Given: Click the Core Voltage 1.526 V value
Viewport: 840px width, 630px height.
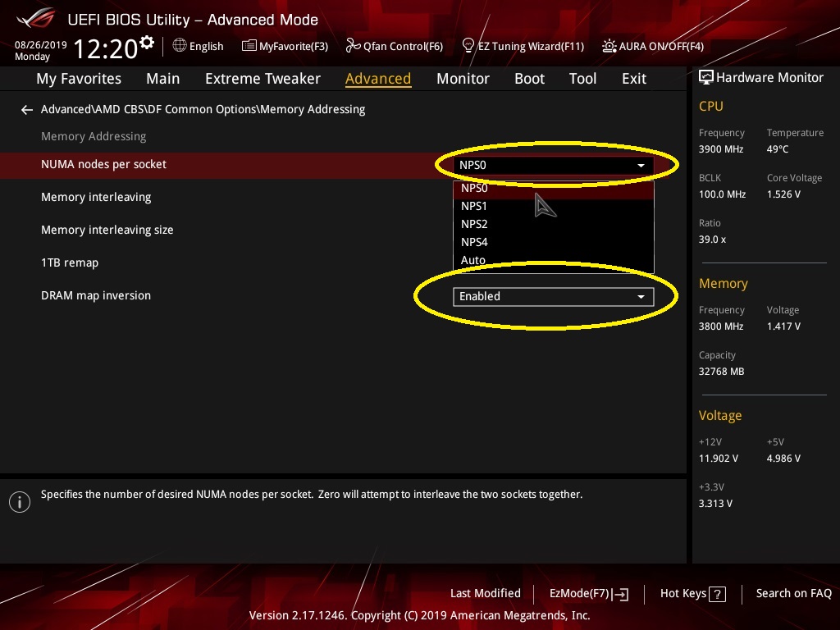Looking at the screenshot, I should (x=783, y=194).
